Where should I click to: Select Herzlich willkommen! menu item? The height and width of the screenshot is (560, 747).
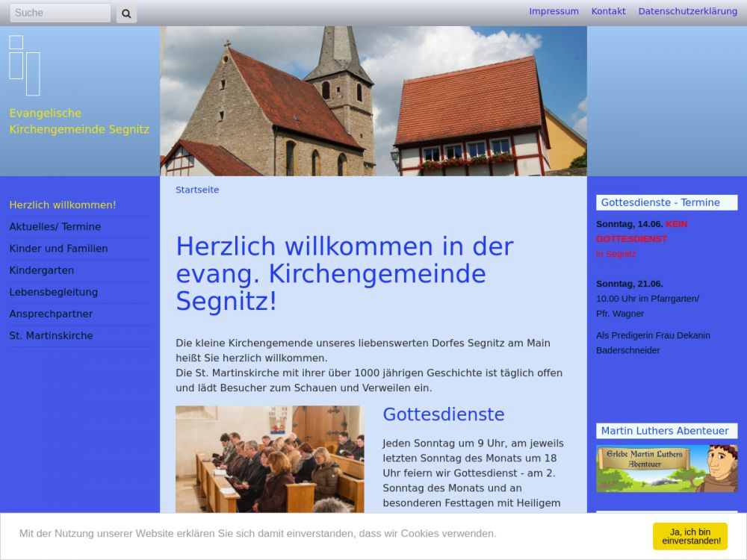(63, 205)
